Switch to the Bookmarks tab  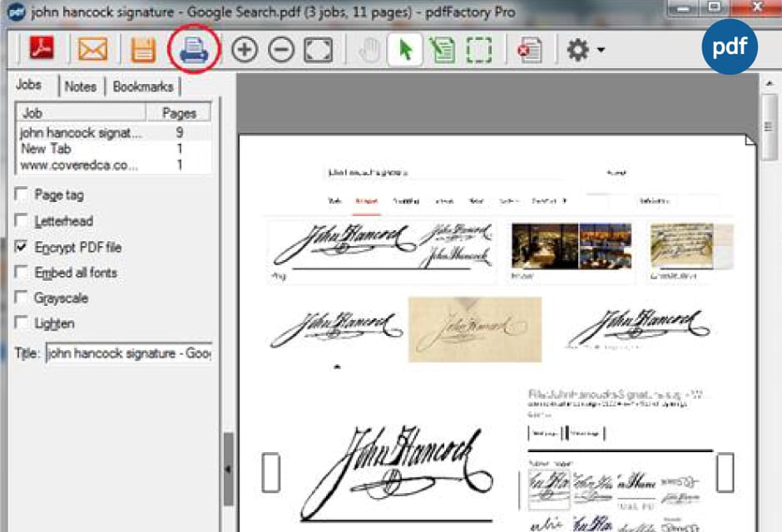coord(143,86)
